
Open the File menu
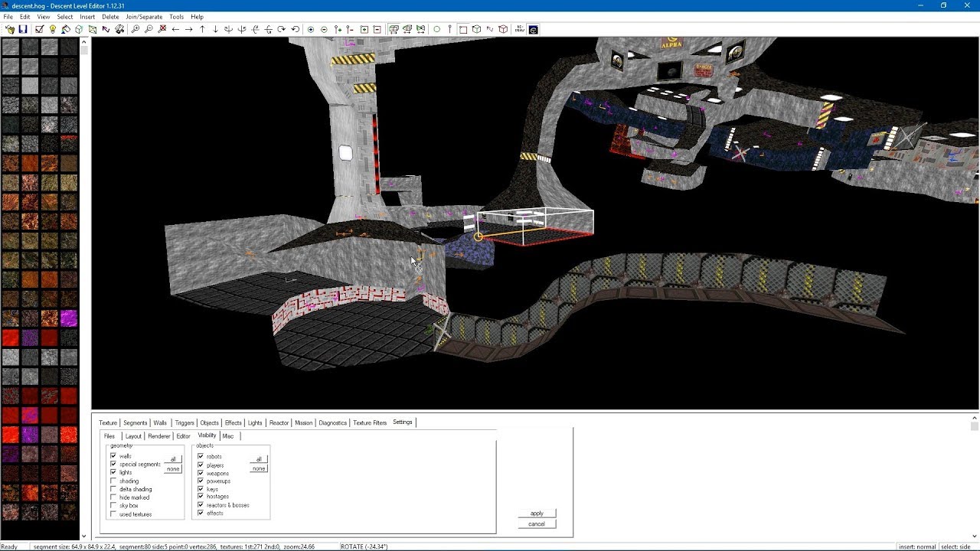tap(8, 17)
